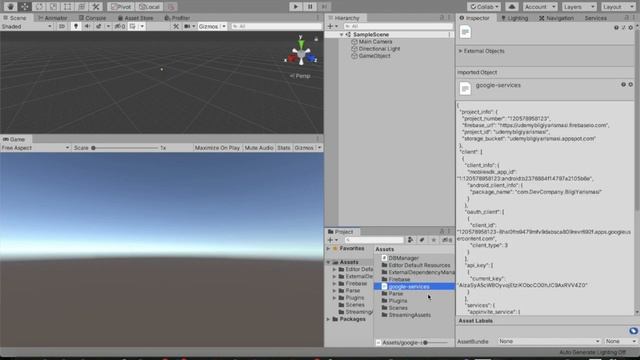
Task: Select Directional Light in Hierarchy
Action: click(379, 49)
